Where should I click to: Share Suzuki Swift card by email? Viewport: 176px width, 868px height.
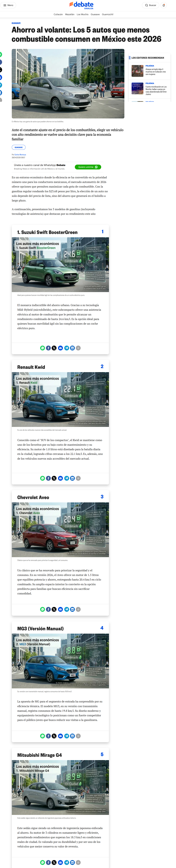[61, 348]
